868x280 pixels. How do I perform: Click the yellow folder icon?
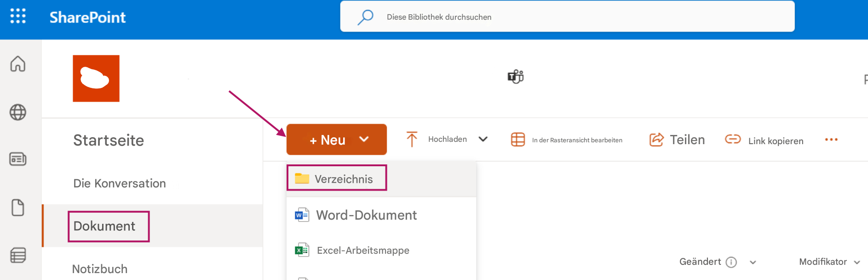click(x=302, y=179)
